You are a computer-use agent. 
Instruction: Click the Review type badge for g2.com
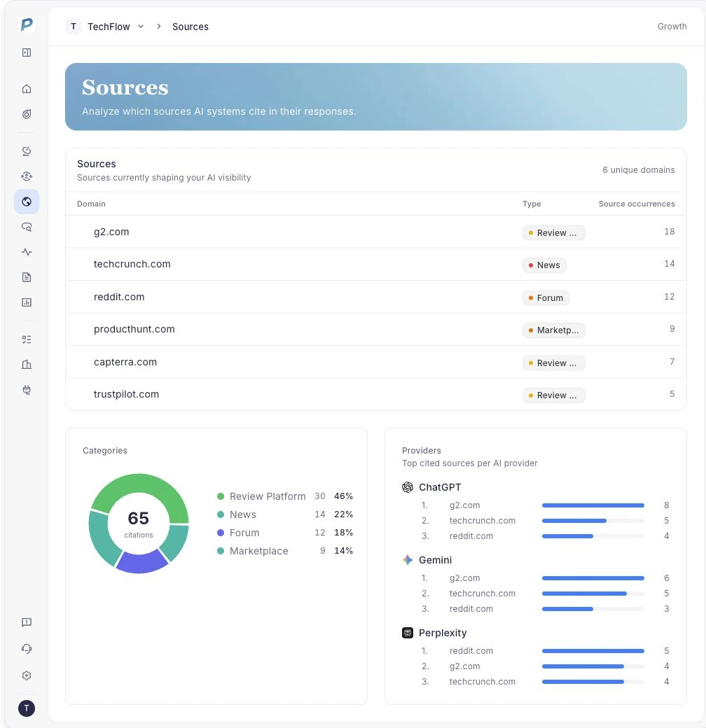[x=553, y=232]
